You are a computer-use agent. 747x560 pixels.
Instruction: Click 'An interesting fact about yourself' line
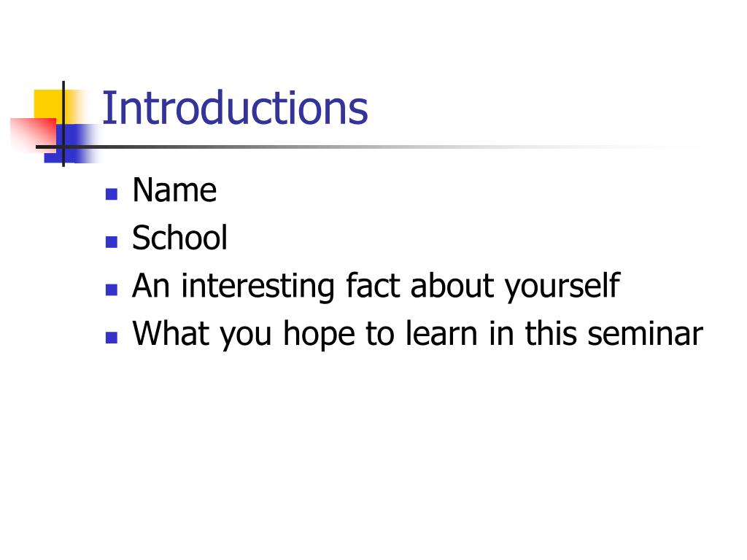(x=376, y=286)
